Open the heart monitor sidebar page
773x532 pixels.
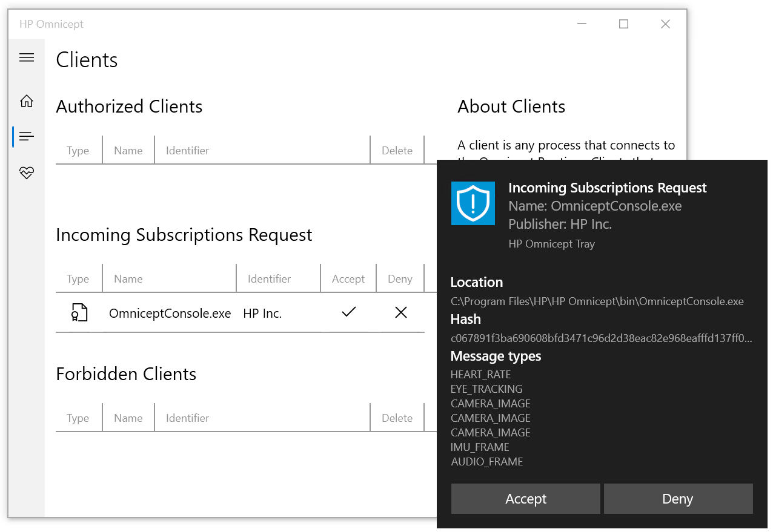pos(27,173)
